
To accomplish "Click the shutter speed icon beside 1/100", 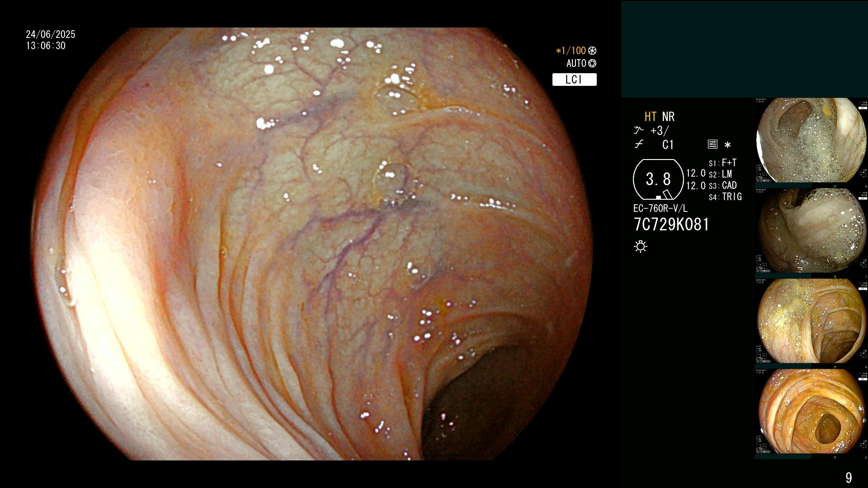I will 592,51.
